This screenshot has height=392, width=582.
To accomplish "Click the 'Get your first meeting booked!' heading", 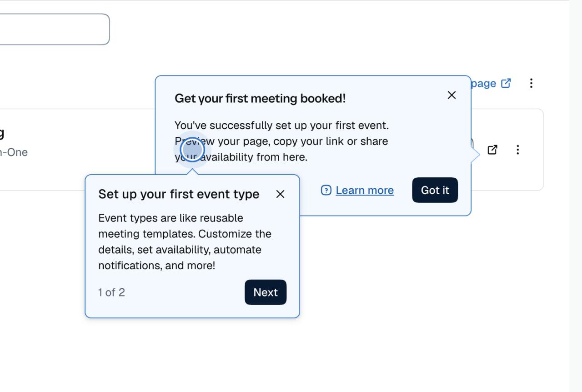I will 260,98.
